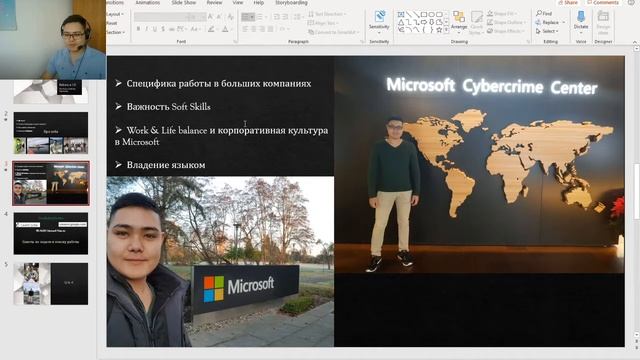Image resolution: width=640 pixels, height=360 pixels.
Task: Align text left in Paragraph group
Action: [245, 29]
